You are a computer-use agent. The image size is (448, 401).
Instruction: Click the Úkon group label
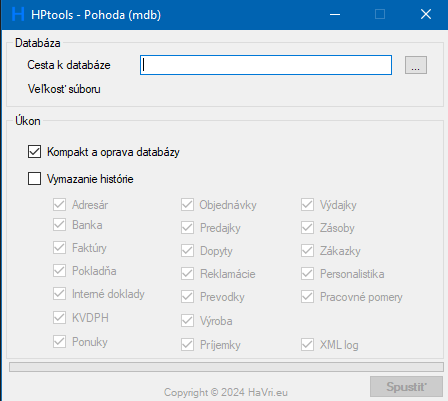28,121
